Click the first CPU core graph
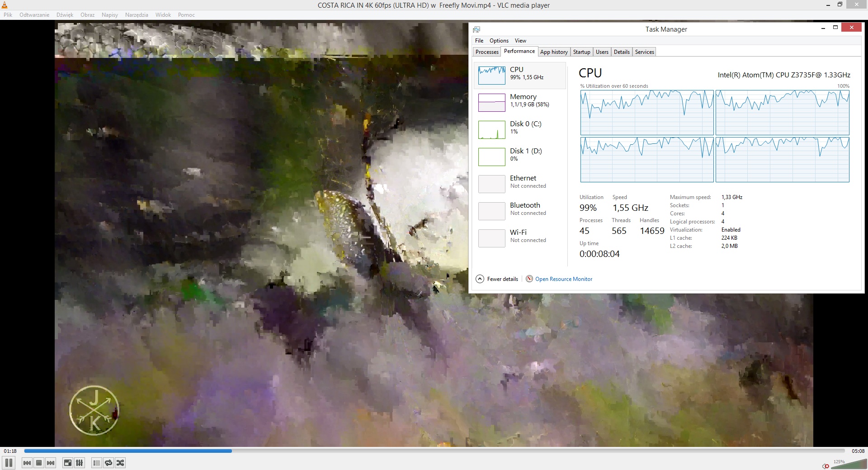This screenshot has height=470, width=868. [647, 112]
